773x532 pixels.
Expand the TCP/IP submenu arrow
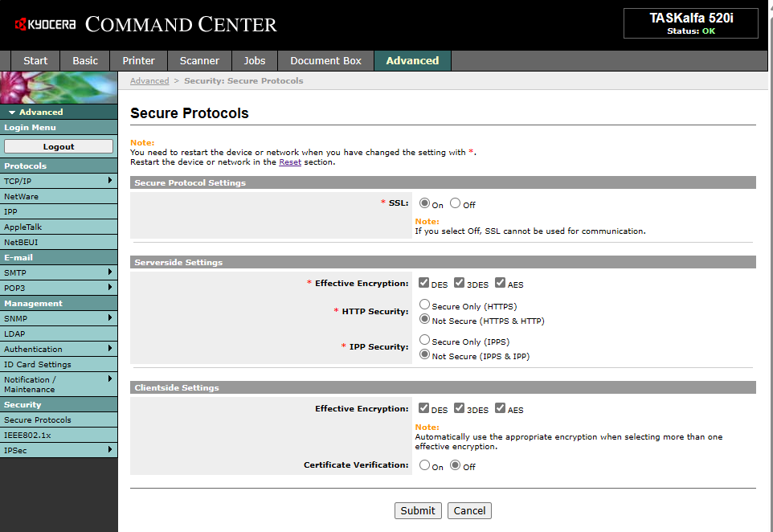(110, 181)
